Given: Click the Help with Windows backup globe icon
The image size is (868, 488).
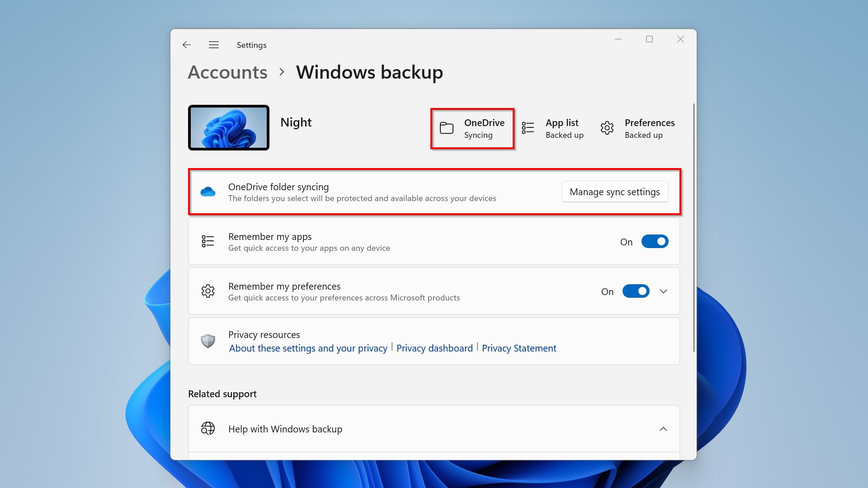Looking at the screenshot, I should pyautogui.click(x=208, y=428).
